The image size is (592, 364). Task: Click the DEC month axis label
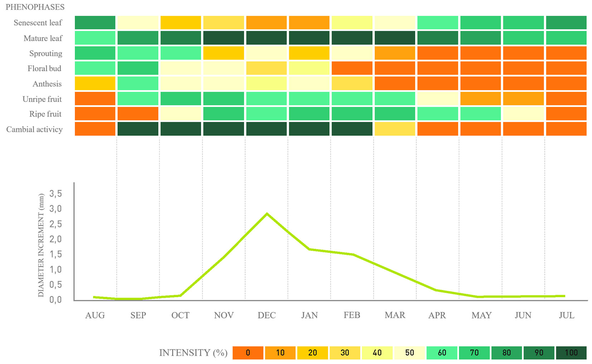267,315
